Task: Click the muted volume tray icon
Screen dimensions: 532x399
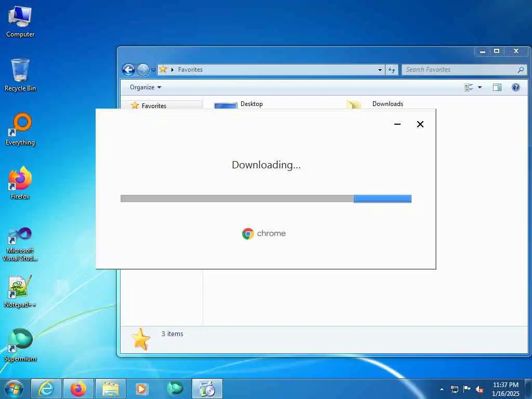Action: 480,390
